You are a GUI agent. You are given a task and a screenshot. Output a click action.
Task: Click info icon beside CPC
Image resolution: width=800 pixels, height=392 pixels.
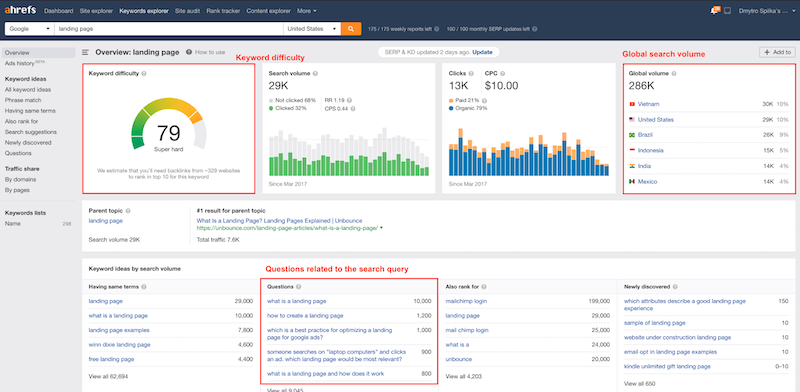coord(502,74)
